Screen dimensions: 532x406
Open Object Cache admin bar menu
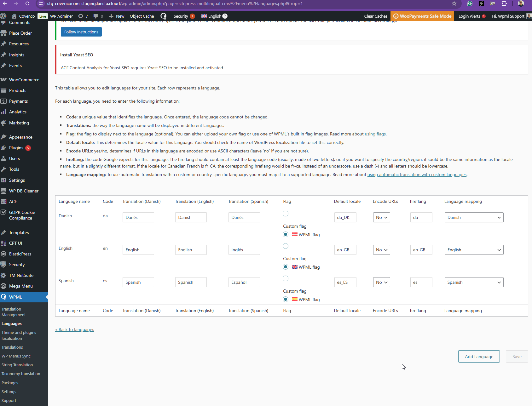(142, 16)
